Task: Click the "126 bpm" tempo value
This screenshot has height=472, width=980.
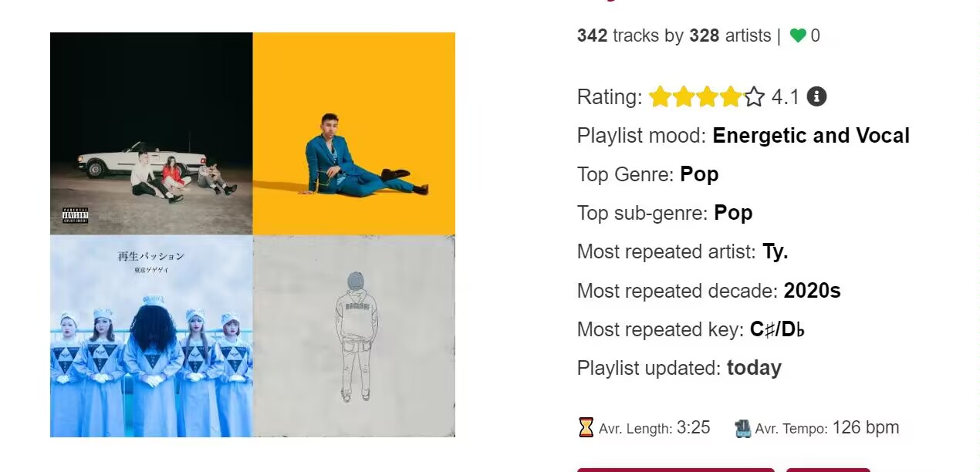Action: click(866, 427)
